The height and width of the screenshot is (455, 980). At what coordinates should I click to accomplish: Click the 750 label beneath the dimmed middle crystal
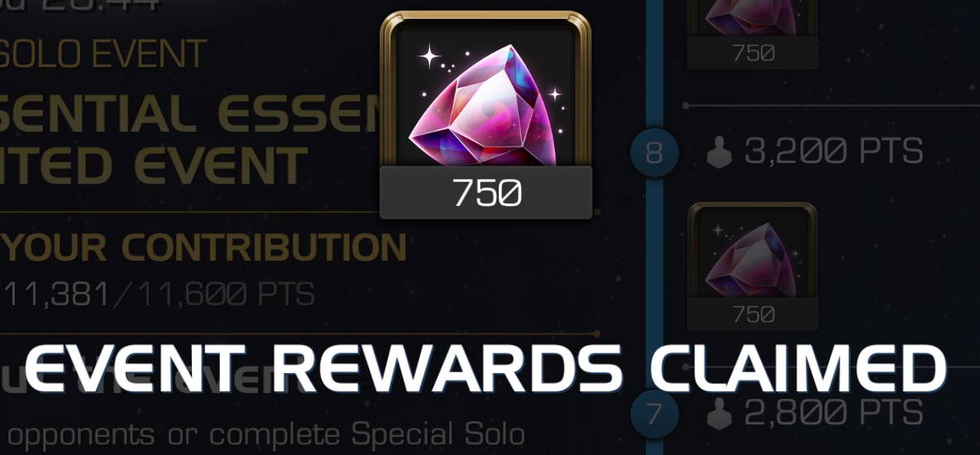click(x=753, y=314)
